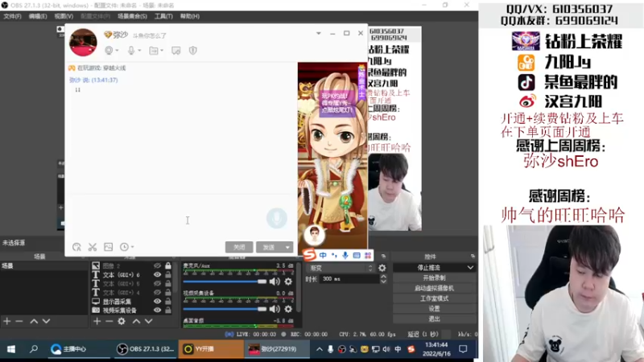Open the 文件(F) menu in OBS
644x362 pixels.
pos(12,16)
